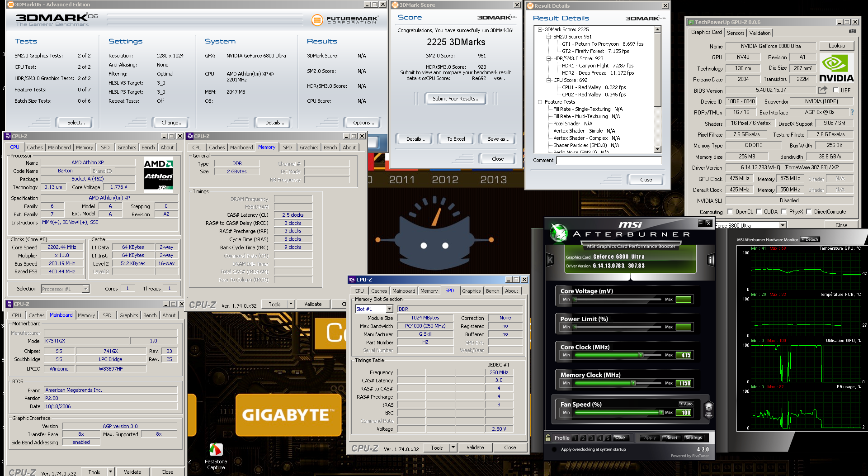This screenshot has width=868, height=476.
Task: Open the Slot #1 memory slot dropdown
Action: 389,309
